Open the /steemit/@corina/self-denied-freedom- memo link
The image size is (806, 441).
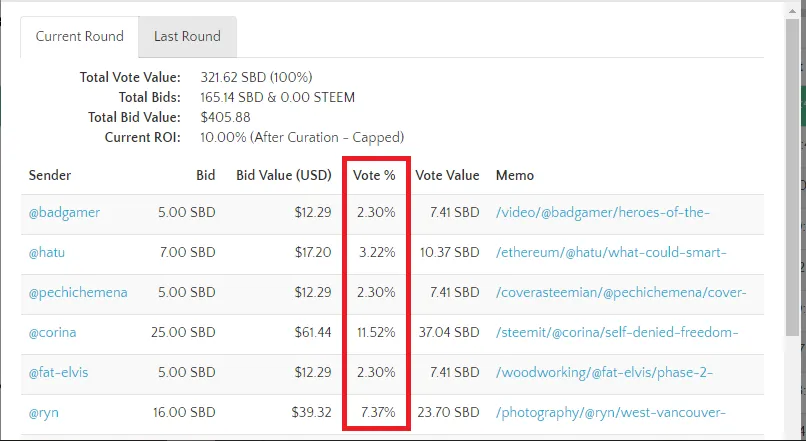(617, 332)
